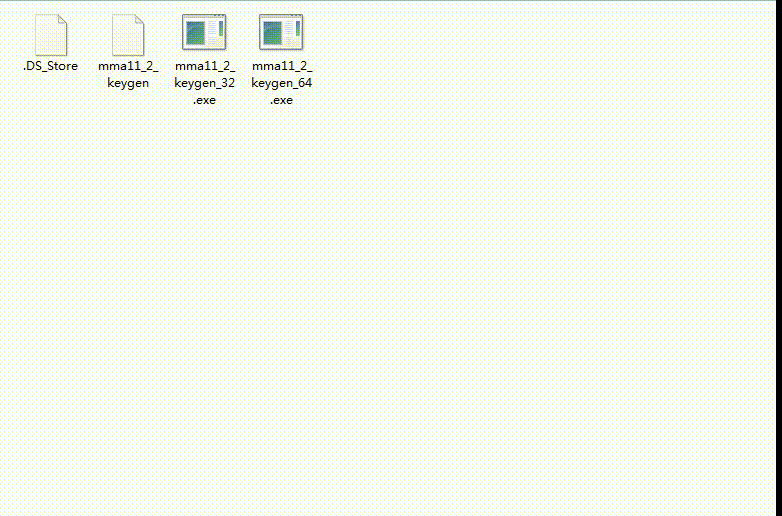Click the ".DS_Store" file name label
Image resolution: width=782 pixels, height=516 pixels.
click(50, 66)
